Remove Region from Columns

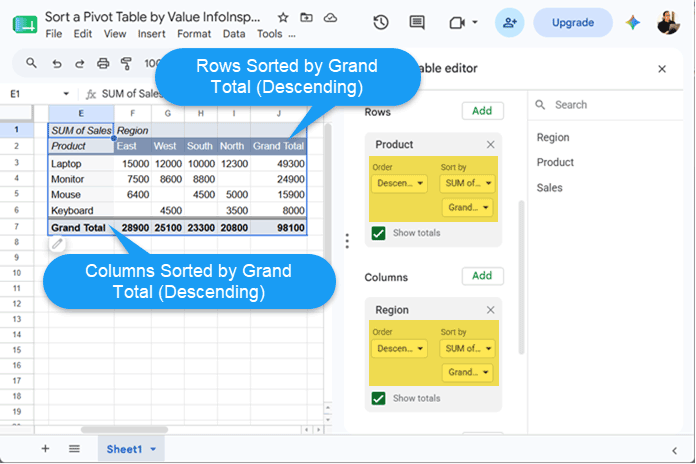tap(490, 310)
